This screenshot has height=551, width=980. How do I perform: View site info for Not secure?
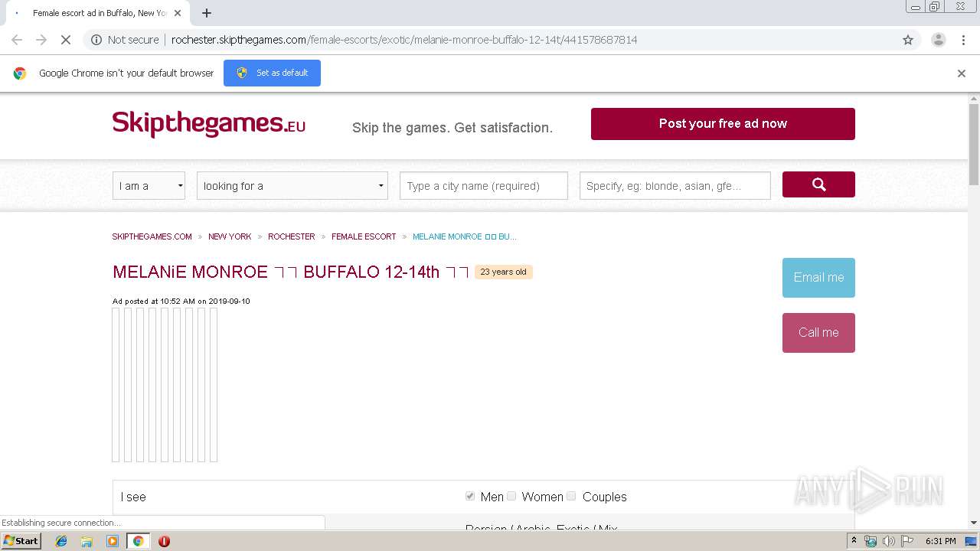point(125,40)
